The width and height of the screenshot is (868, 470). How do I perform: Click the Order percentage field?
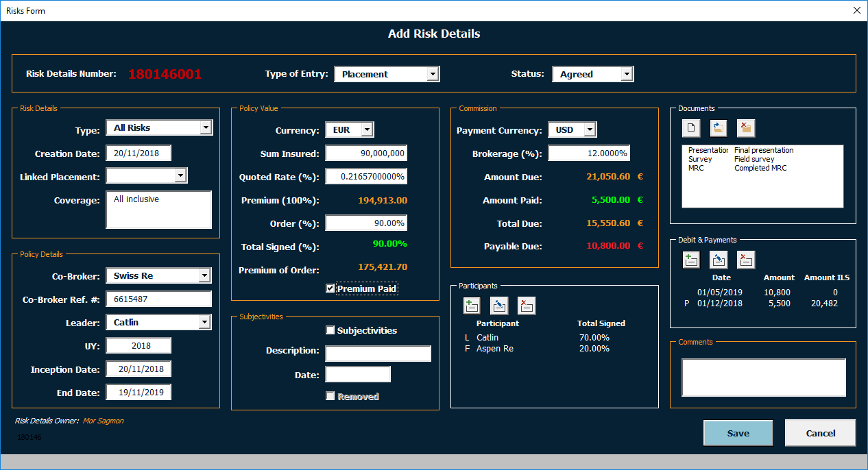point(366,223)
